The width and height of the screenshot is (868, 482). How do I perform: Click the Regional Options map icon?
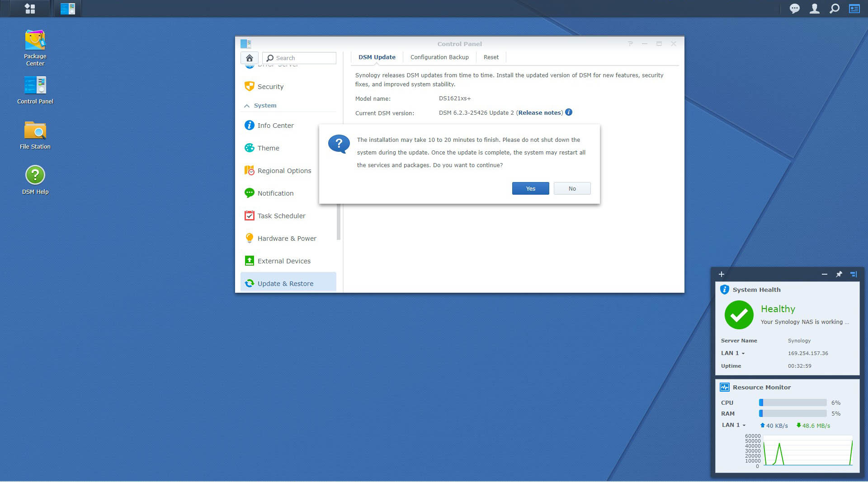point(249,170)
